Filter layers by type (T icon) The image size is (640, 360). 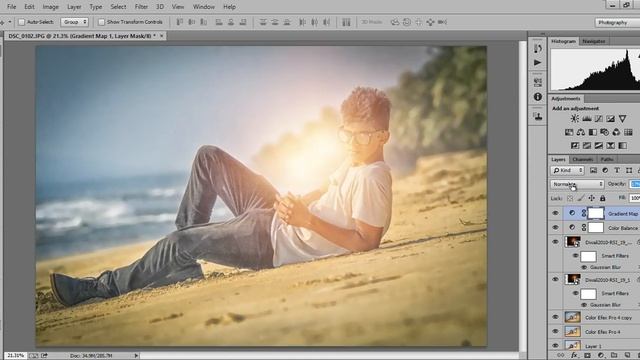click(617, 170)
